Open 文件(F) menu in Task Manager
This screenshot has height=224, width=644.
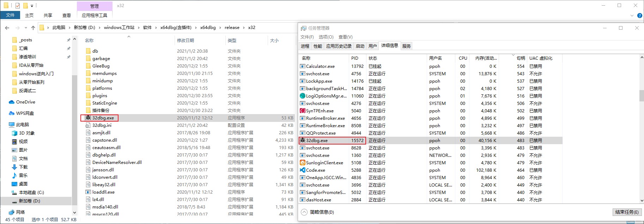click(307, 37)
